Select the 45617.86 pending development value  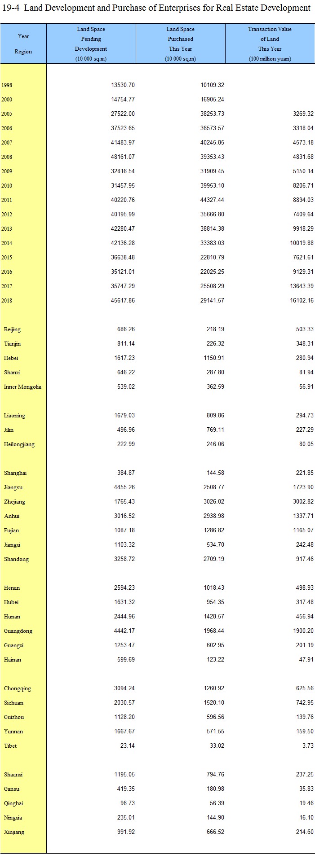tap(123, 300)
